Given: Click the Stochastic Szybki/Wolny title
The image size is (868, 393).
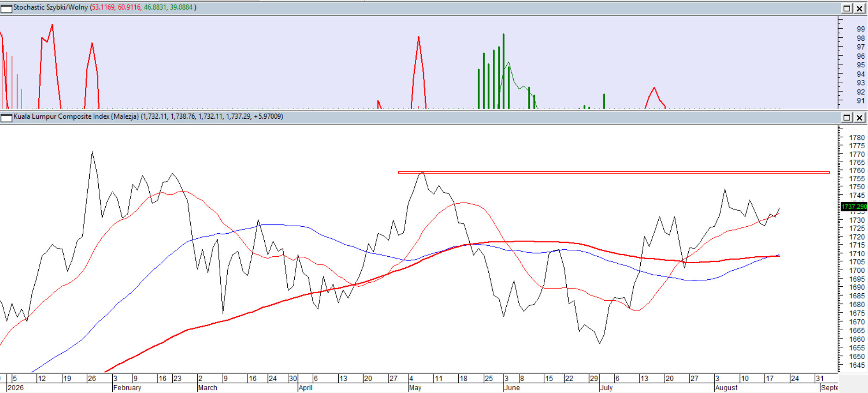Looking at the screenshot, I should point(50,7).
